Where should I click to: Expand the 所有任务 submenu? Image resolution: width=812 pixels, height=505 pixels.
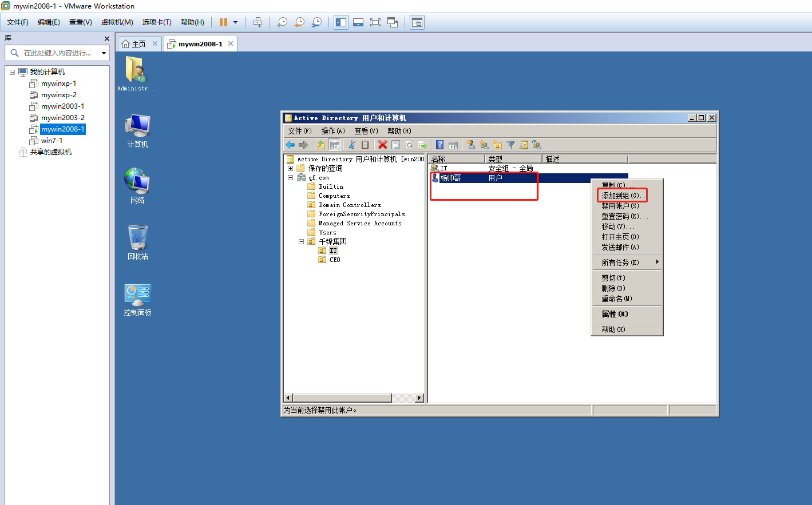click(x=627, y=263)
